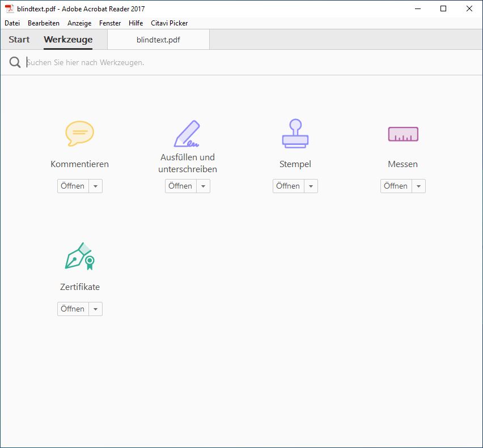This screenshot has height=448, width=483.
Task: Open the Fenster menu
Action: [110, 23]
